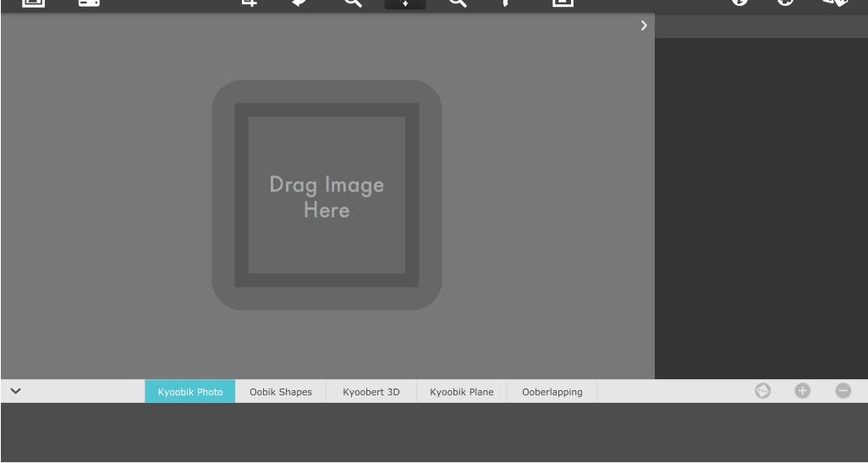Click the Drag Image Here drop zone
Viewport: 868px width, 463px height.
[327, 196]
